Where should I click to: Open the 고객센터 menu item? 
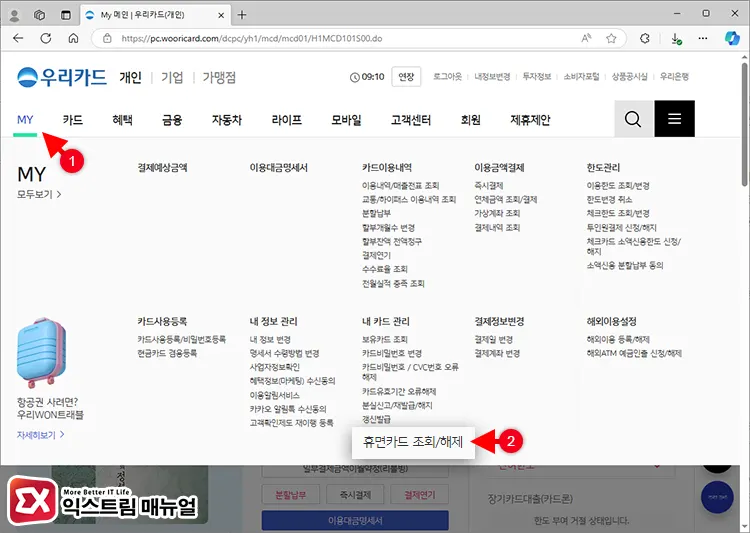point(411,120)
